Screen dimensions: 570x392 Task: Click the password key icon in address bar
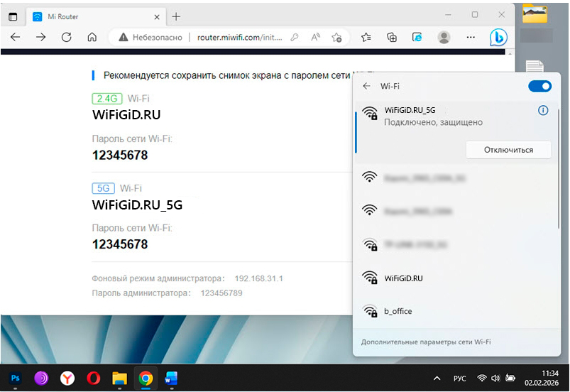pyautogui.click(x=295, y=37)
